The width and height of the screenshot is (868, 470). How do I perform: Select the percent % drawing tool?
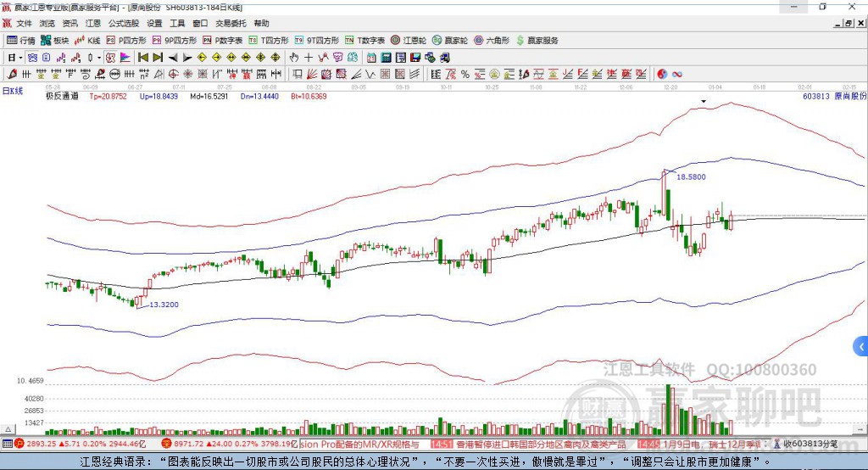(465, 75)
